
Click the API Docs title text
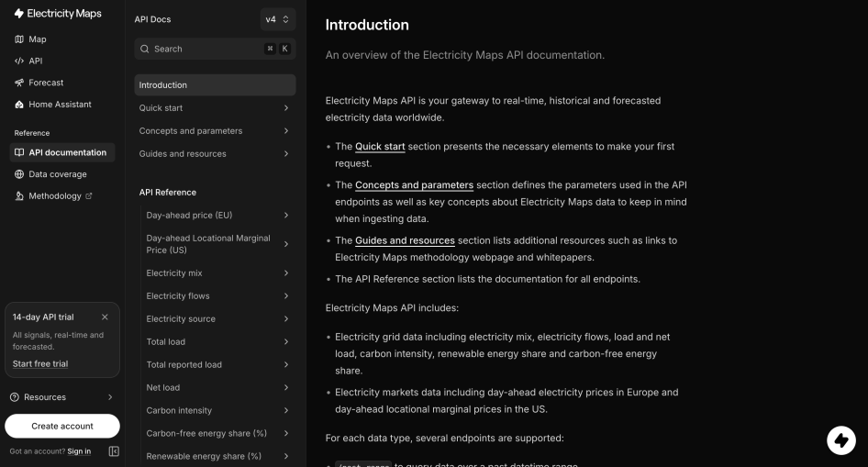tap(153, 19)
